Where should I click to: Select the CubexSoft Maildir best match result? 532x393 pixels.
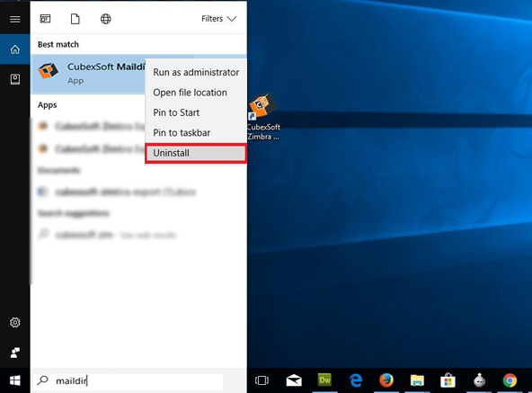pyautogui.click(x=88, y=74)
